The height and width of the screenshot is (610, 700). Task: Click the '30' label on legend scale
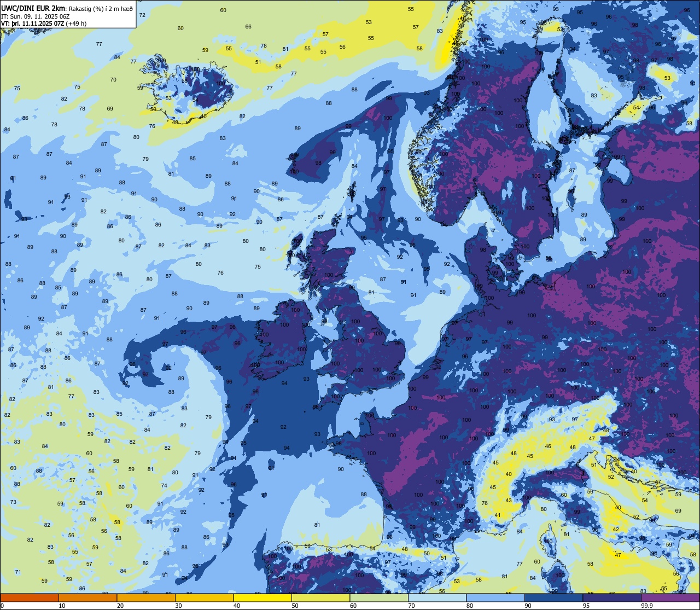pyautogui.click(x=178, y=606)
